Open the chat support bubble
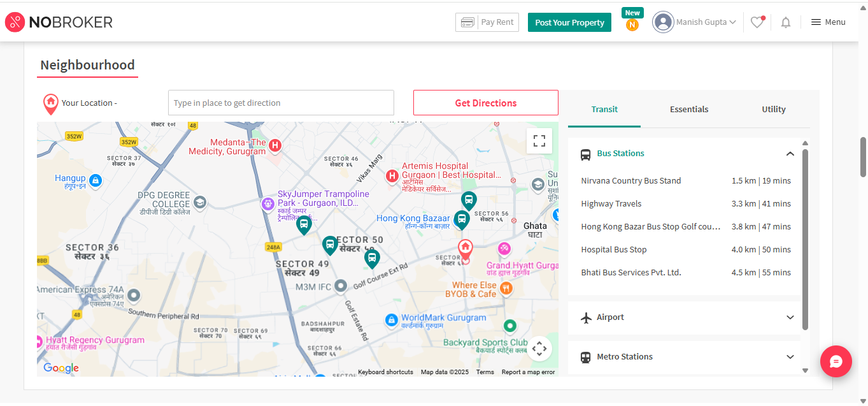The width and height of the screenshot is (868, 406). (x=836, y=361)
